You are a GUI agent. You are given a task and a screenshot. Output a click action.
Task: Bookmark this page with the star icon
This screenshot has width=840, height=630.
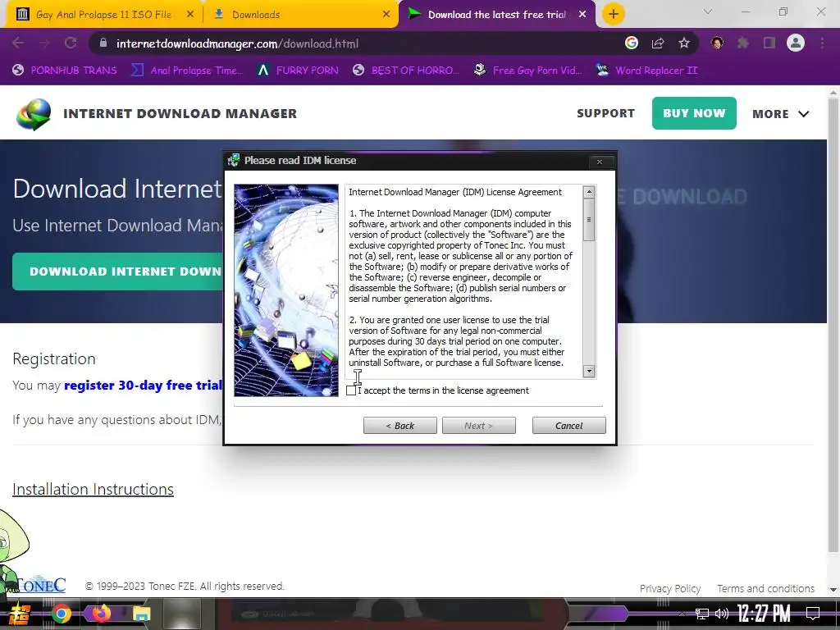tap(684, 43)
